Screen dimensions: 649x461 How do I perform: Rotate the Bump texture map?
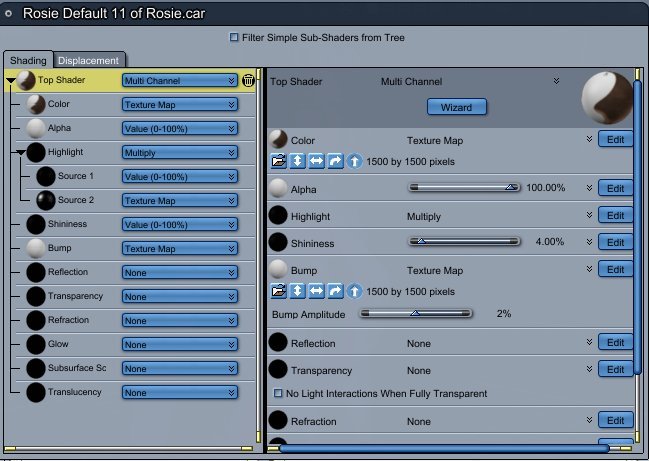335,291
